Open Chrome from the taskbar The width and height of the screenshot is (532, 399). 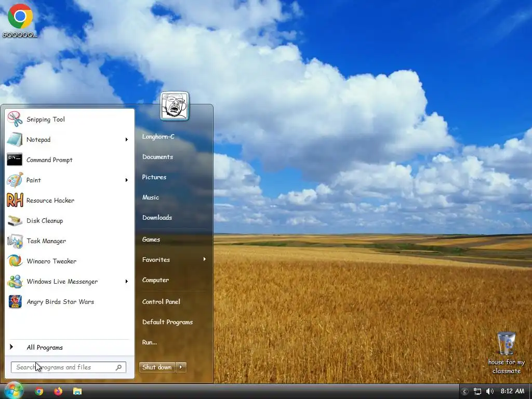coord(39,391)
